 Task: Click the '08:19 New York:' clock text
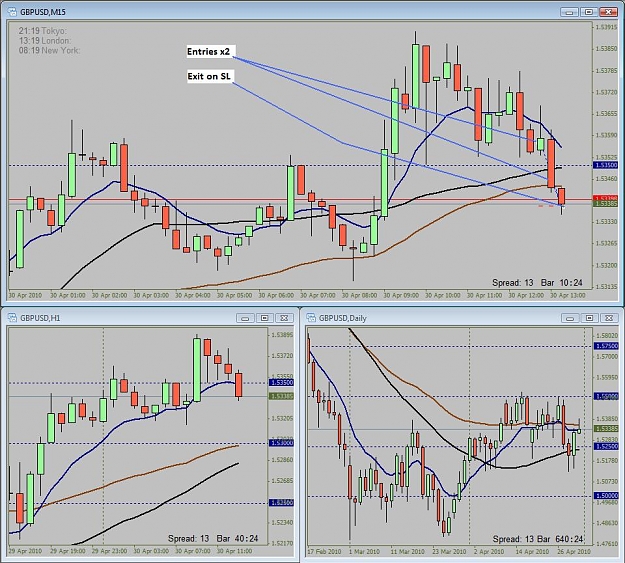point(49,51)
